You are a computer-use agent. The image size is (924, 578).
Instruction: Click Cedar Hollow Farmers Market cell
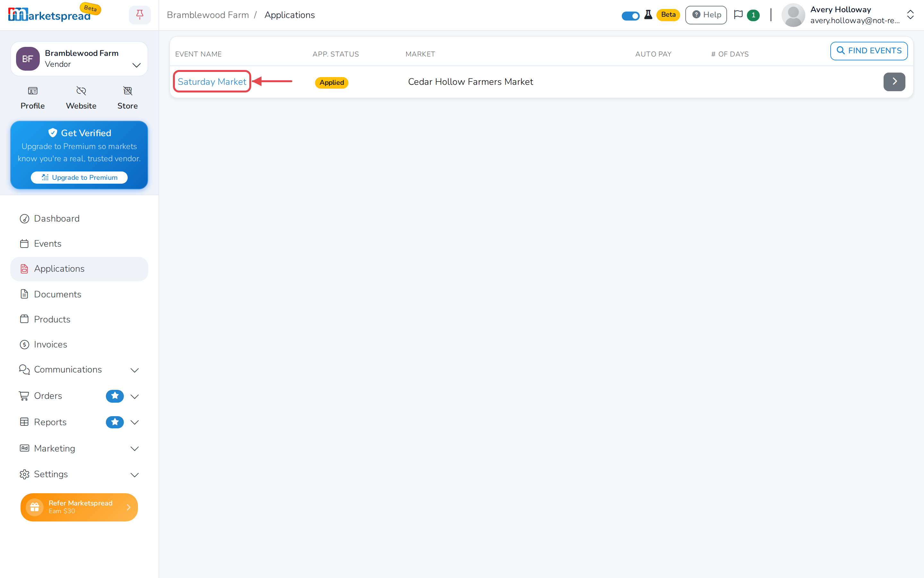click(x=470, y=82)
